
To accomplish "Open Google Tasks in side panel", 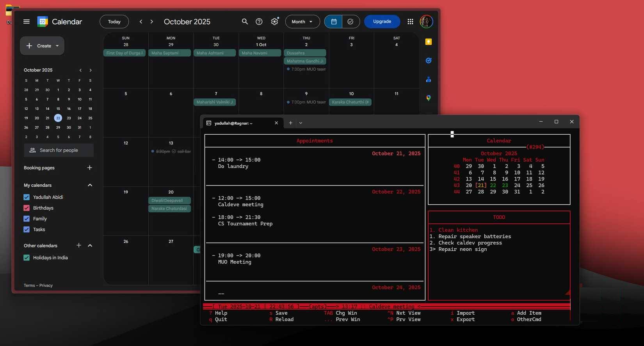I will [x=428, y=61].
